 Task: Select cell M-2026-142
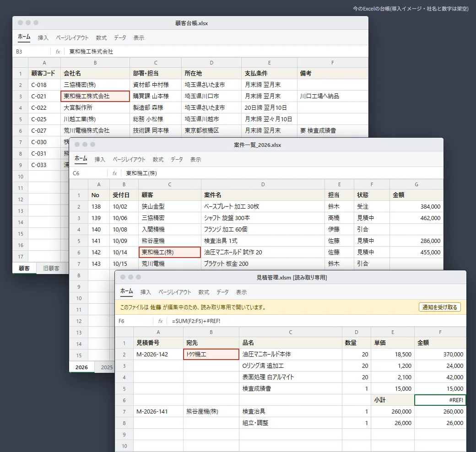(158, 354)
